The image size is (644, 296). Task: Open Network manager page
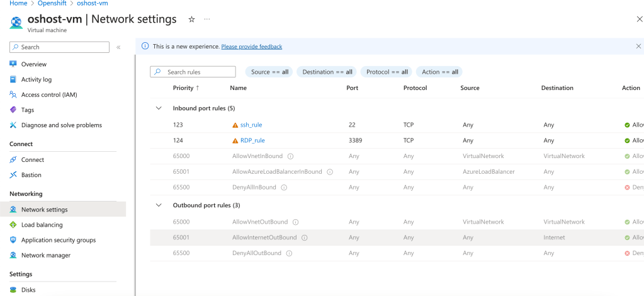(x=46, y=255)
